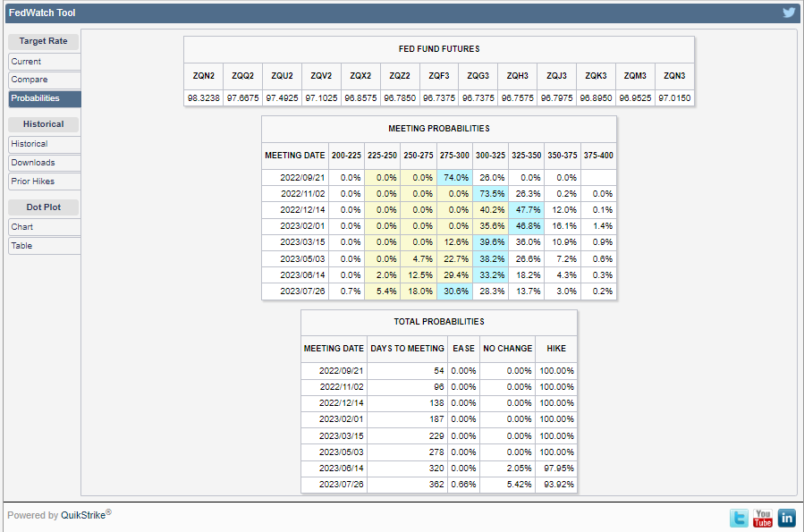Image resolution: width=804 pixels, height=532 pixels.
Task: Click the 300-325 rate range column header
Action: pyautogui.click(x=490, y=156)
